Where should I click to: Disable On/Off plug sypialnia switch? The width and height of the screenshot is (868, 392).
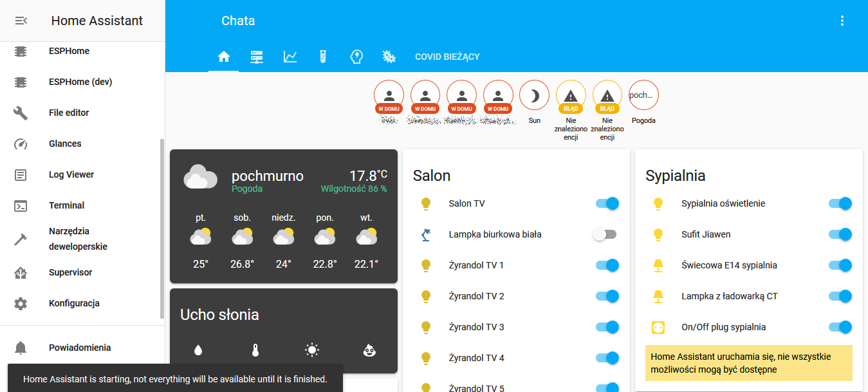tap(839, 327)
